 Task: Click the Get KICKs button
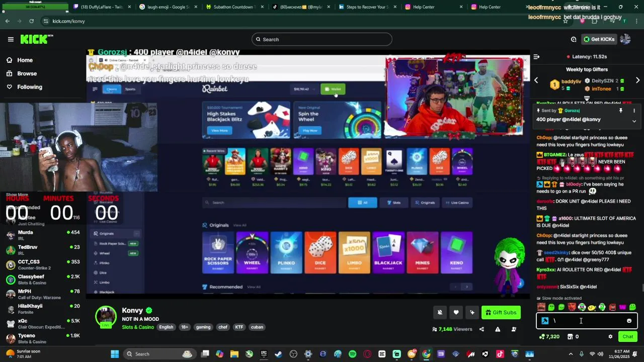(x=599, y=39)
